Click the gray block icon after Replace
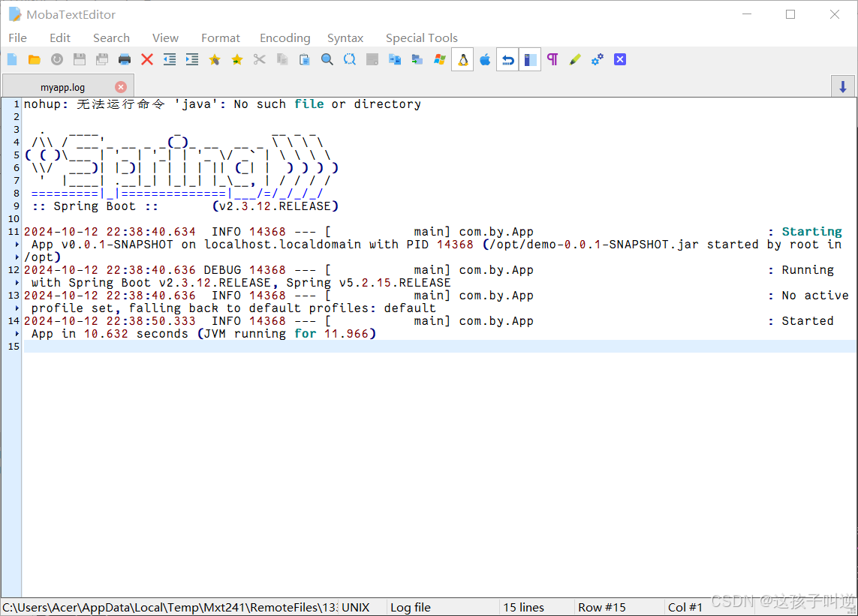 tap(372, 59)
